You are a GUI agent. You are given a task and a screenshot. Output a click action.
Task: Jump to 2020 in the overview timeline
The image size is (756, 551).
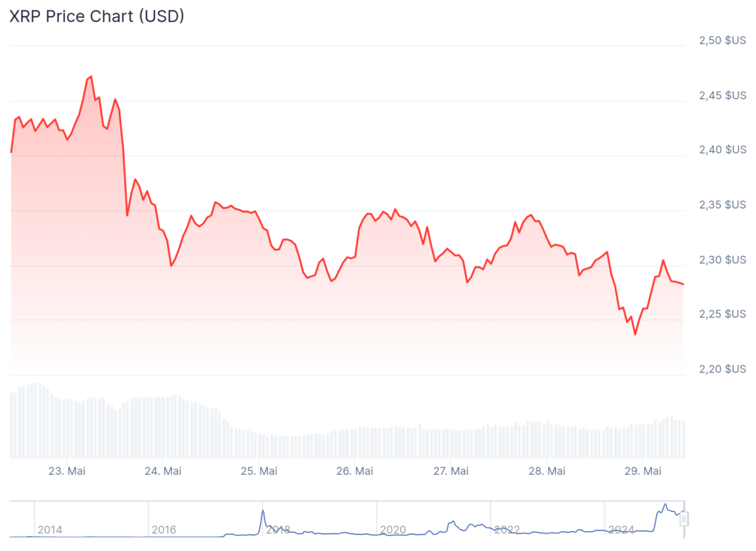pos(393,530)
